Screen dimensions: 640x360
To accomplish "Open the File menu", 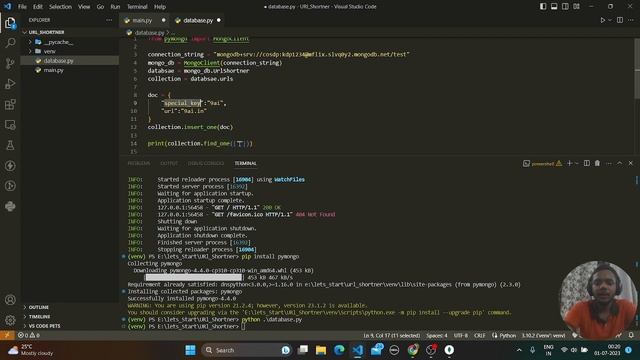I will [22, 7].
